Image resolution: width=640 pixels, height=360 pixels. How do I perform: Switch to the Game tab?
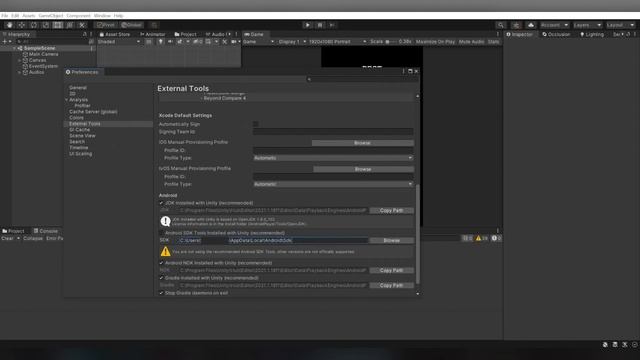pyautogui.click(x=254, y=34)
